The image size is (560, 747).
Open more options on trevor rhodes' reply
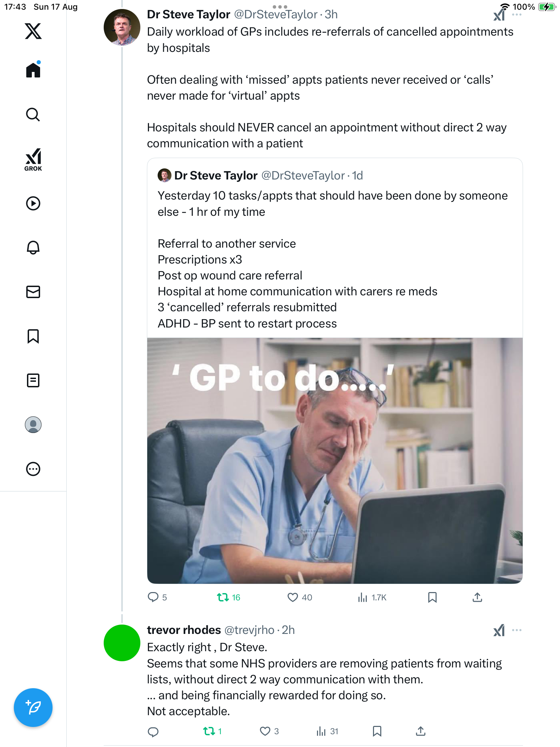coord(517,630)
